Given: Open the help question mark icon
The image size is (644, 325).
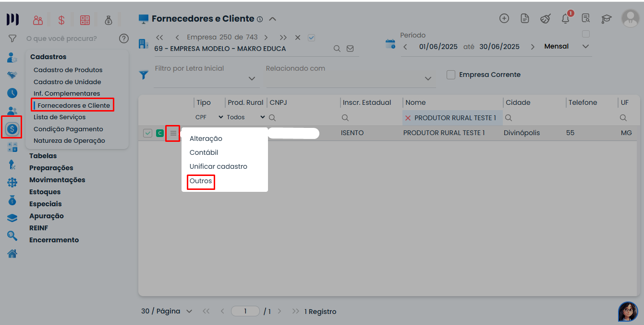Looking at the screenshot, I should pos(124,38).
